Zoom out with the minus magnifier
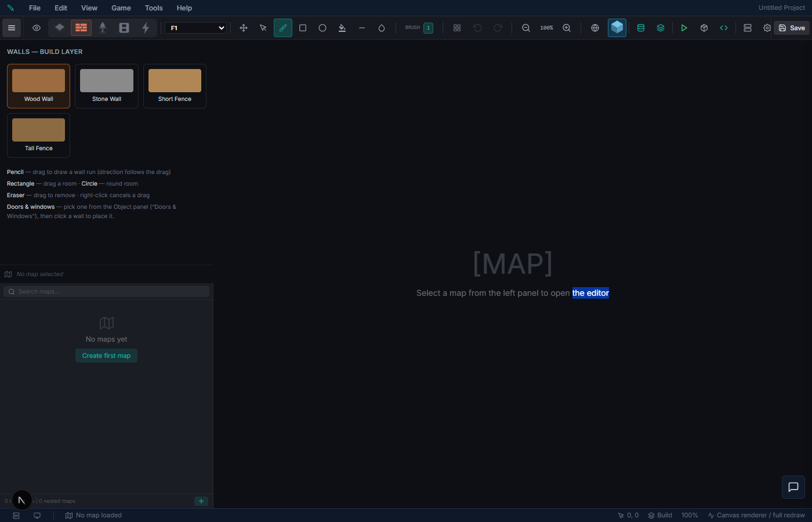 526,28
